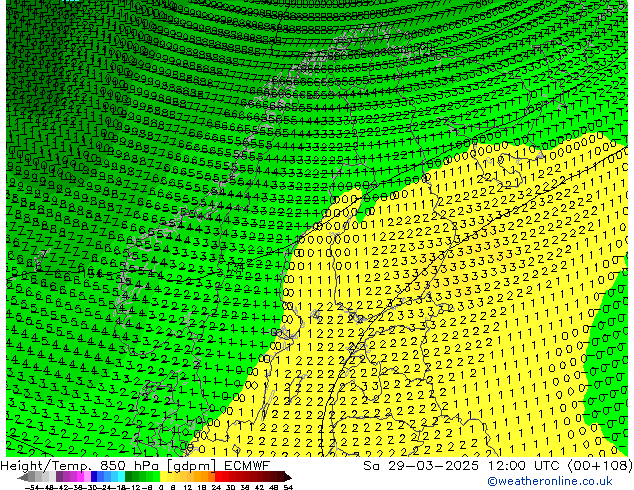Click the 0 value under the legend
Screen dimensions: 634x490
click(x=160, y=487)
